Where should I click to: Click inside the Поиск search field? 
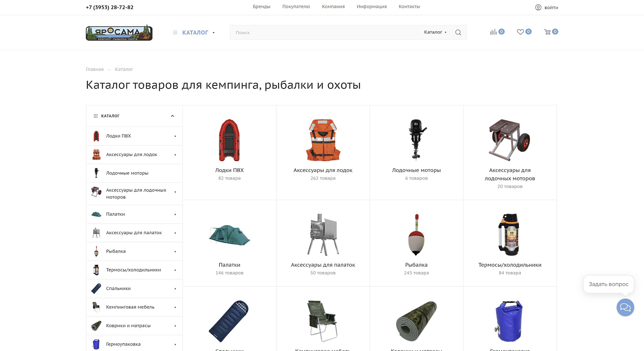[x=301, y=32]
